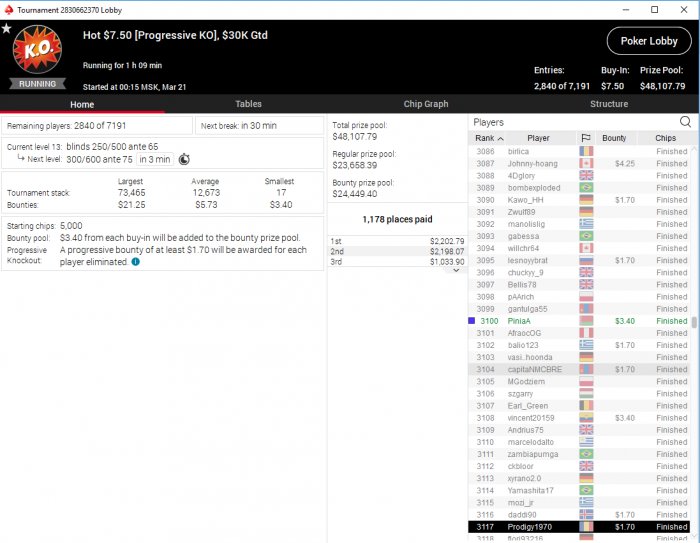
Task: Click the K.O. tournament logo
Action: (38, 49)
